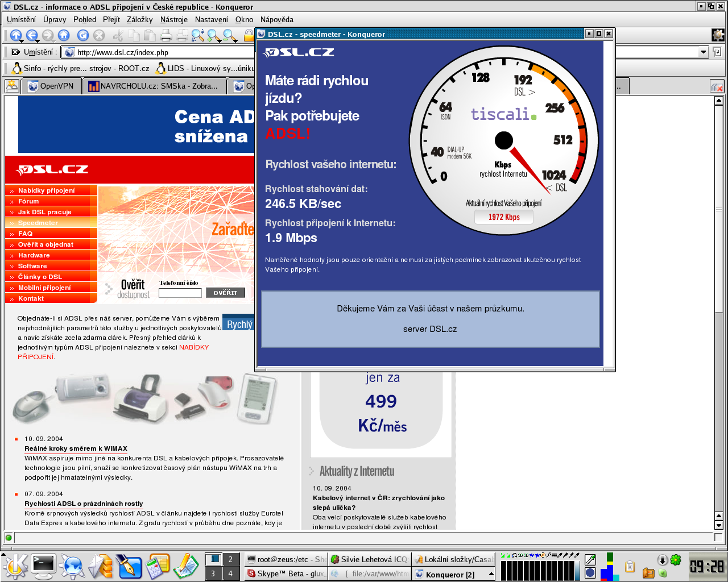Click the Paste clipboard icon
The image size is (728, 582).
(x=150, y=35)
